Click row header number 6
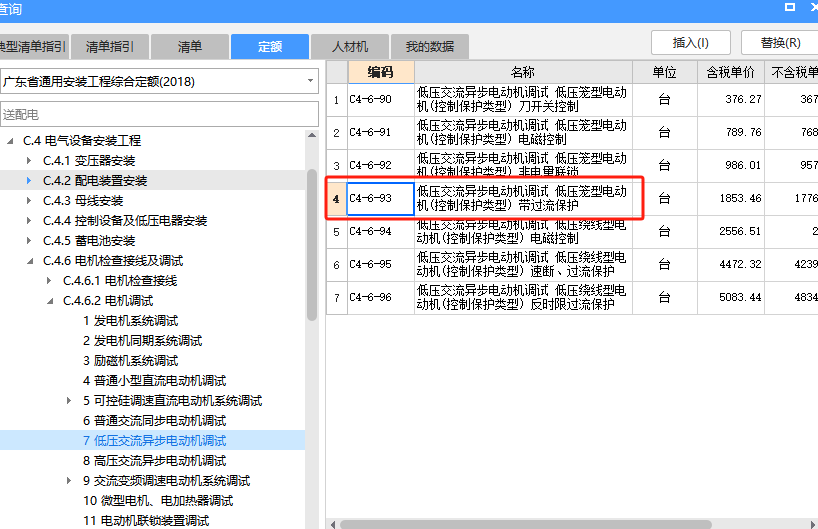 pyautogui.click(x=336, y=264)
